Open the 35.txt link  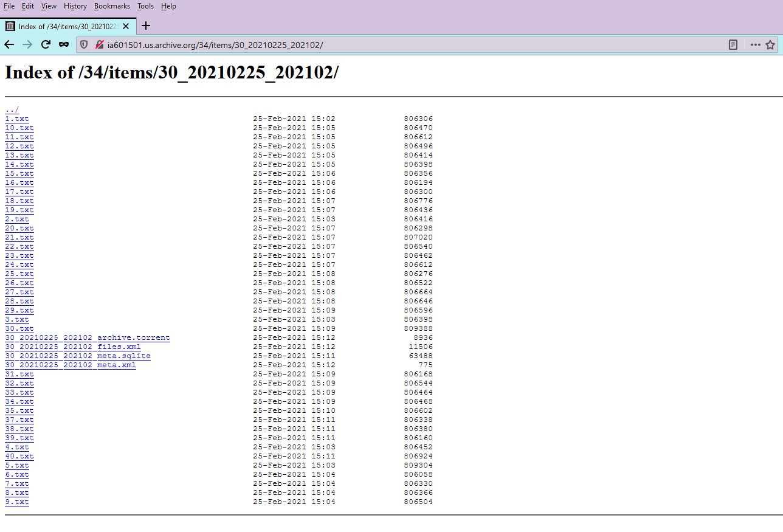[x=19, y=410]
